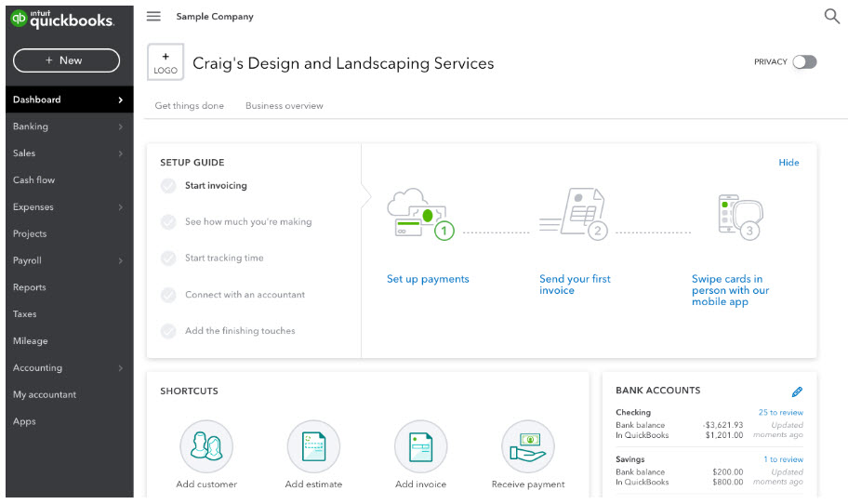The width and height of the screenshot is (848, 504).
Task: Click the Add customer label
Action: pos(206,484)
